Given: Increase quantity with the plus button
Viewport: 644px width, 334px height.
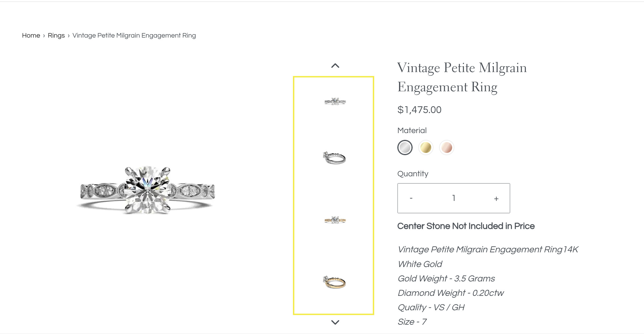Looking at the screenshot, I should point(496,198).
